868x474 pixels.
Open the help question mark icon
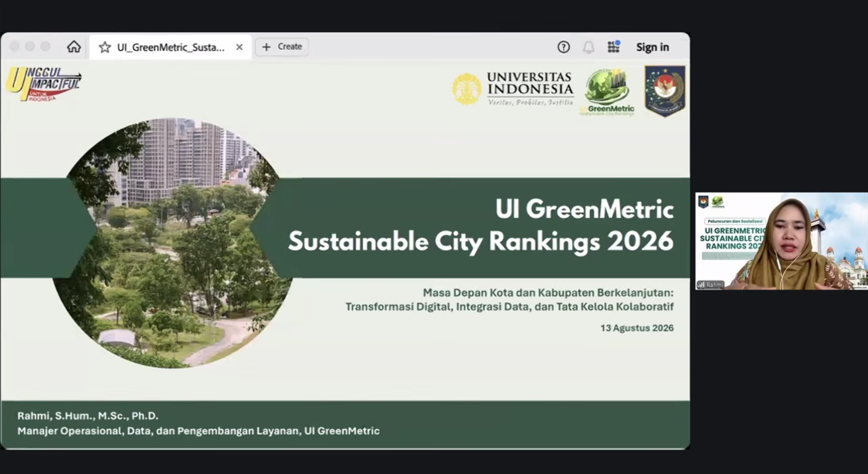[x=563, y=47]
